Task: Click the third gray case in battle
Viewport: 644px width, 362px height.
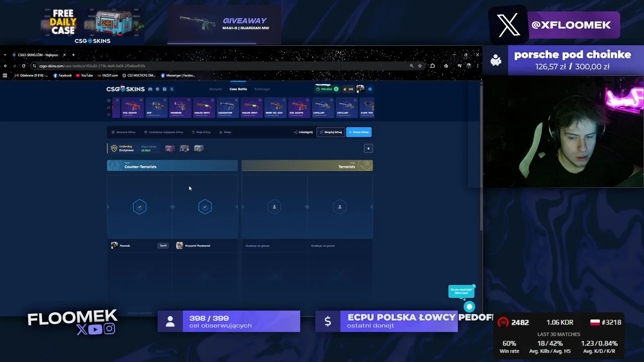Action: [x=199, y=148]
